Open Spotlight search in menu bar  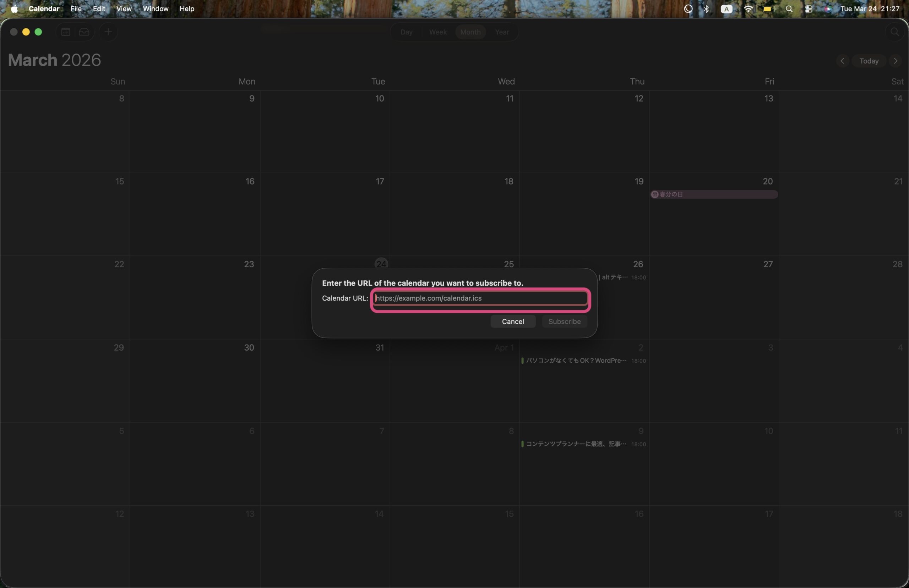tap(789, 9)
